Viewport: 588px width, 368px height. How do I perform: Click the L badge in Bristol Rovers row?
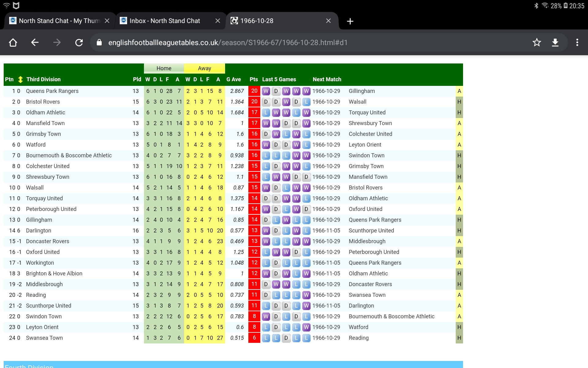(306, 102)
